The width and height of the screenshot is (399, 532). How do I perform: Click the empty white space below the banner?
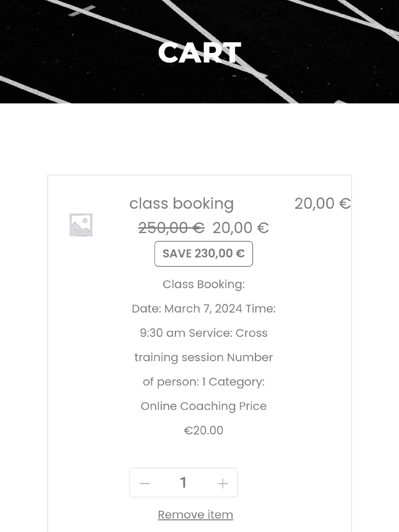[199, 139]
